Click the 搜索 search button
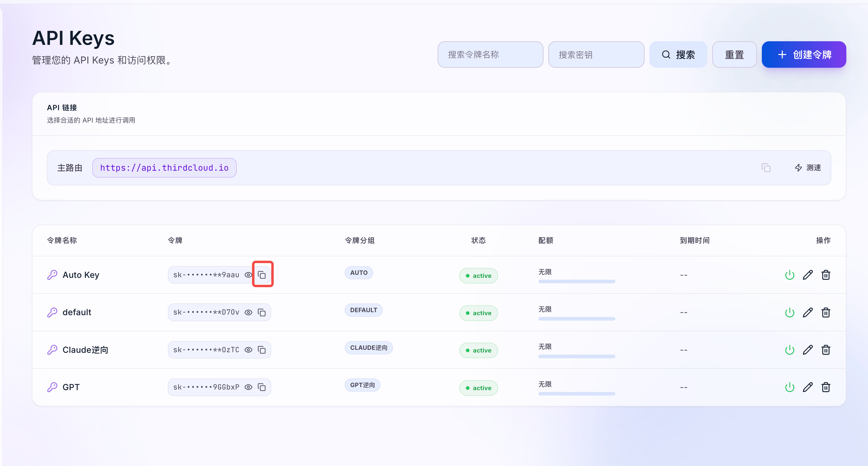This screenshot has width=868, height=466. 678,54
